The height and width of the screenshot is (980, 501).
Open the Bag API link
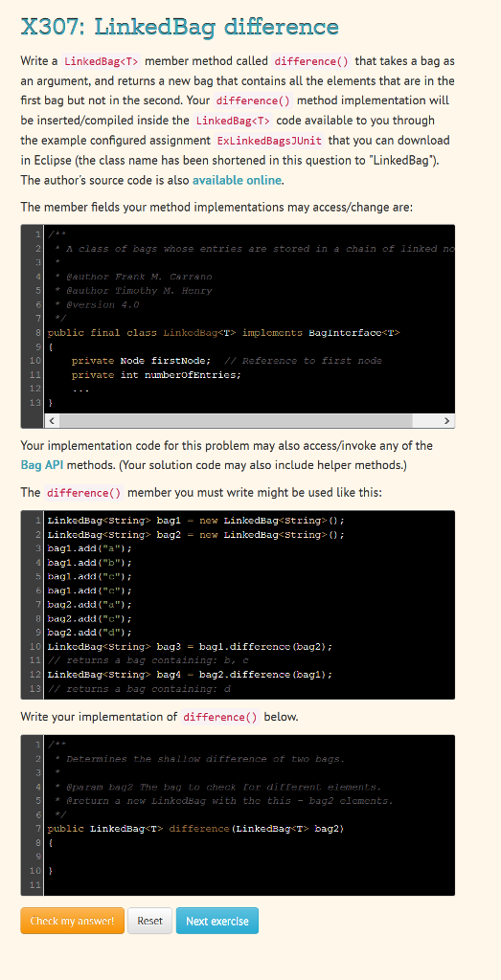(x=42, y=465)
